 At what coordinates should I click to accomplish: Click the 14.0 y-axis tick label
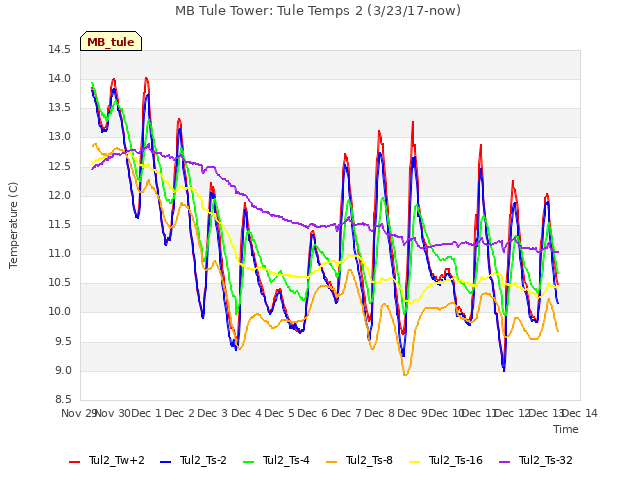click(59, 79)
